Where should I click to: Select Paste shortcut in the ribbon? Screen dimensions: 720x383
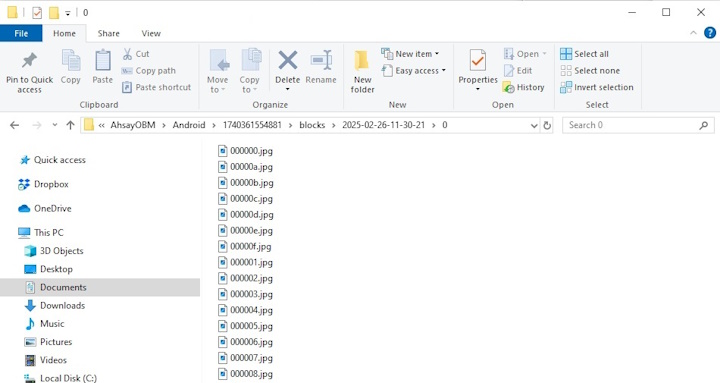pos(156,87)
